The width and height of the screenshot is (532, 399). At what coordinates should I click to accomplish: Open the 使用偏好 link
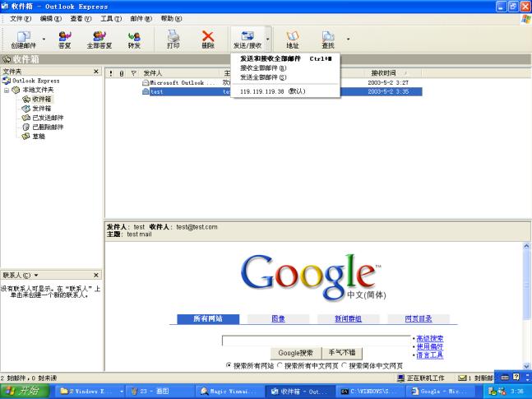429,346
